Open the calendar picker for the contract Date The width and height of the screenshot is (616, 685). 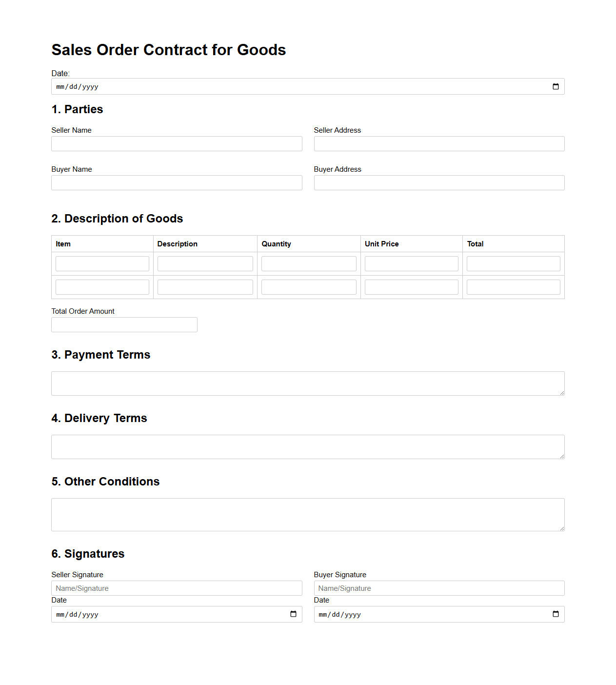pyautogui.click(x=556, y=86)
